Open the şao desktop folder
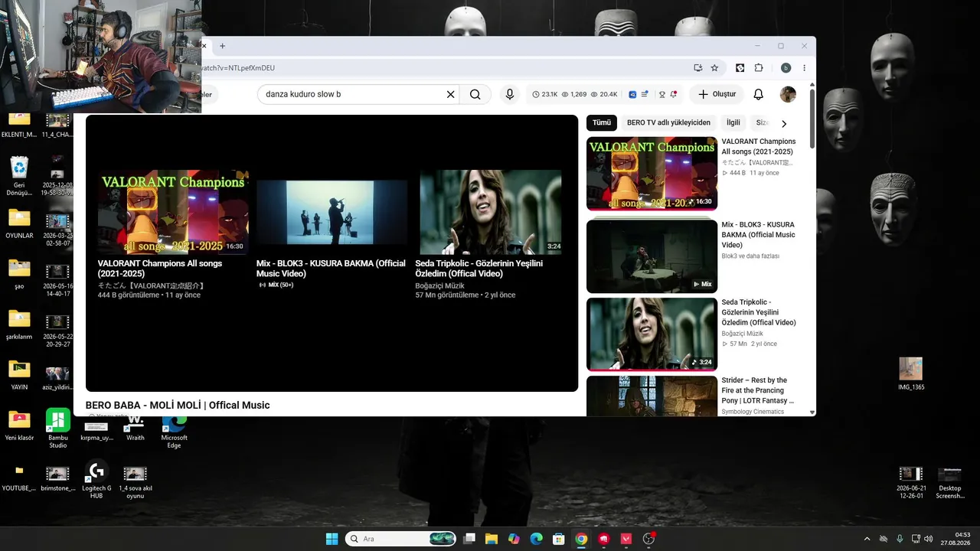 point(19,274)
